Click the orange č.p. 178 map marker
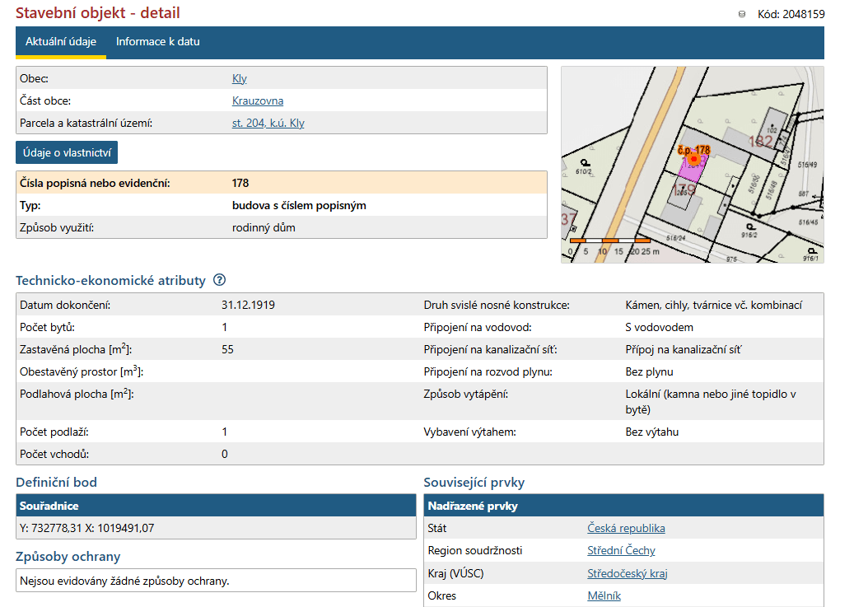868x607 pixels. (x=694, y=156)
